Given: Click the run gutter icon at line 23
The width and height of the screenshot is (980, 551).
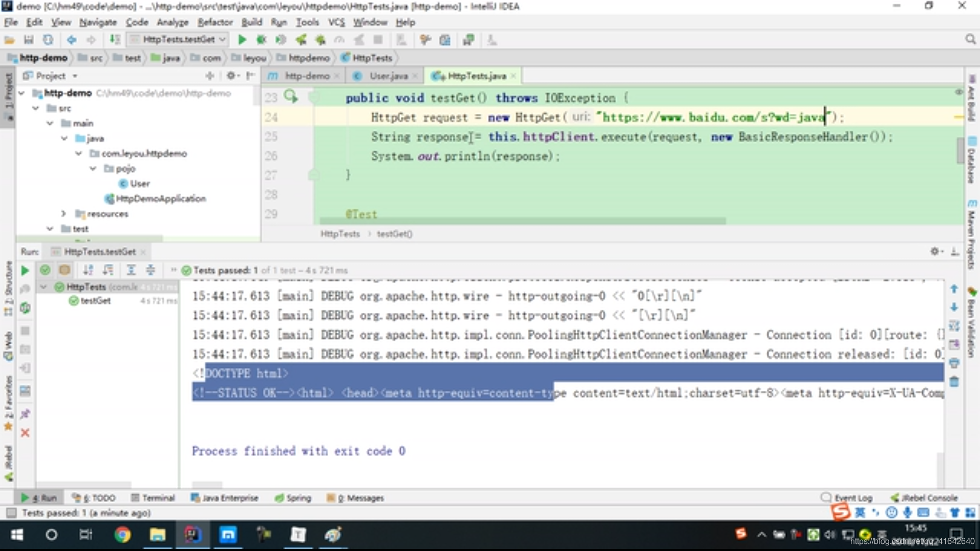Looking at the screenshot, I should [x=291, y=96].
